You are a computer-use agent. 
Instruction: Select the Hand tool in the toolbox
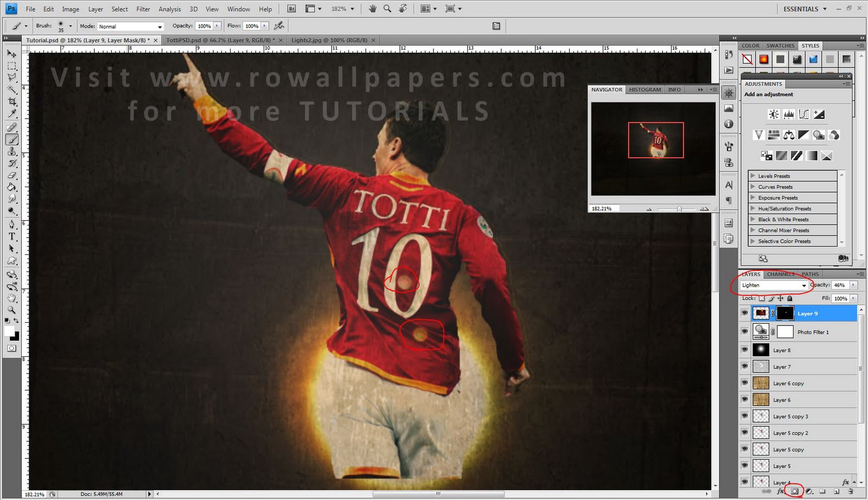[x=11, y=298]
